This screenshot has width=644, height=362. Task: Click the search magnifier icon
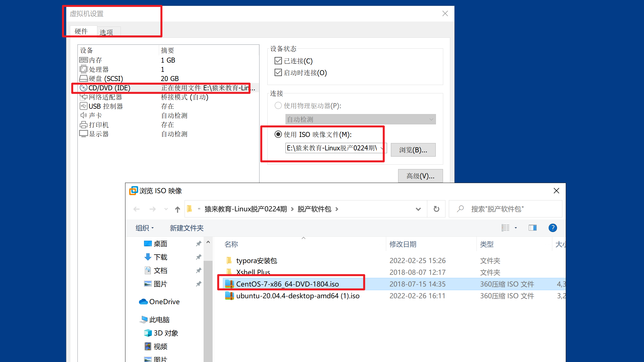tap(460, 209)
